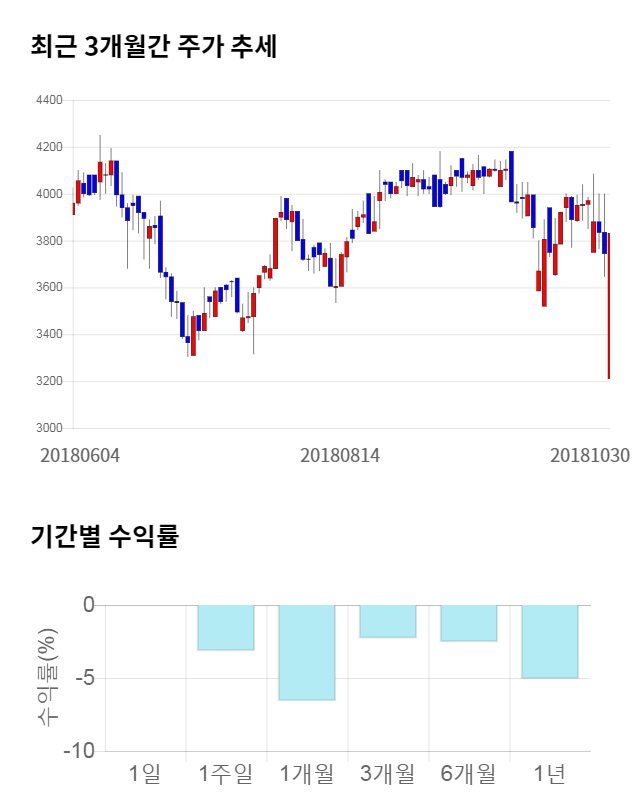
Task: Click the 20180814 date label
Action: click(x=340, y=455)
